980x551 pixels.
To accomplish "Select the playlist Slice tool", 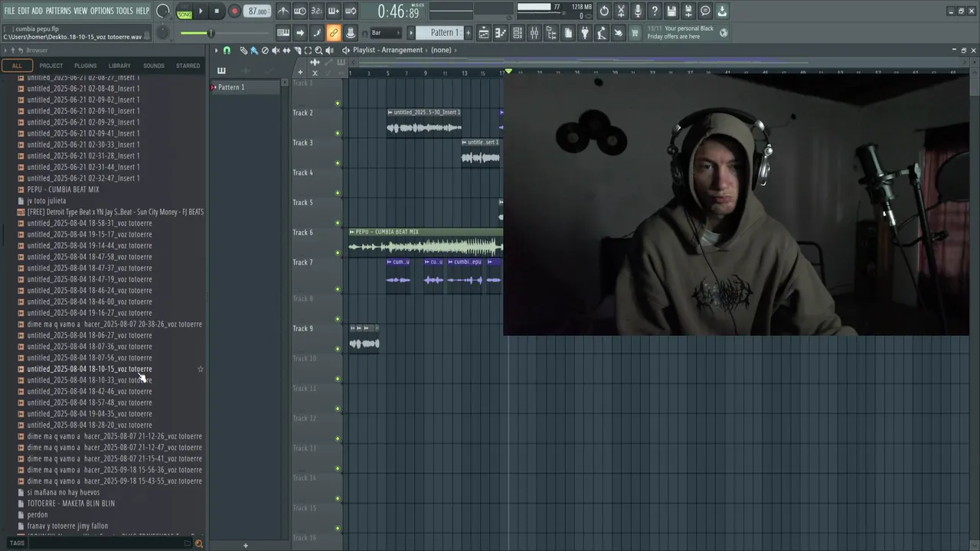I will point(297,51).
